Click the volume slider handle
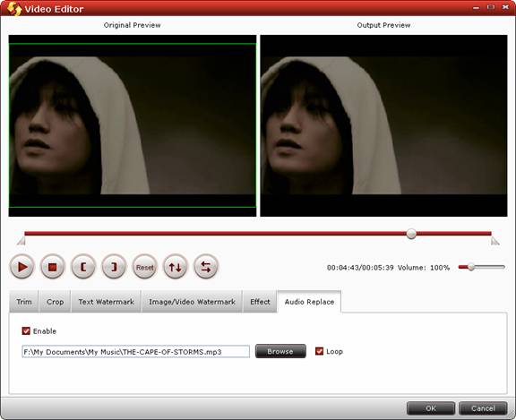Screen dimensions: 516x420 click(471, 267)
